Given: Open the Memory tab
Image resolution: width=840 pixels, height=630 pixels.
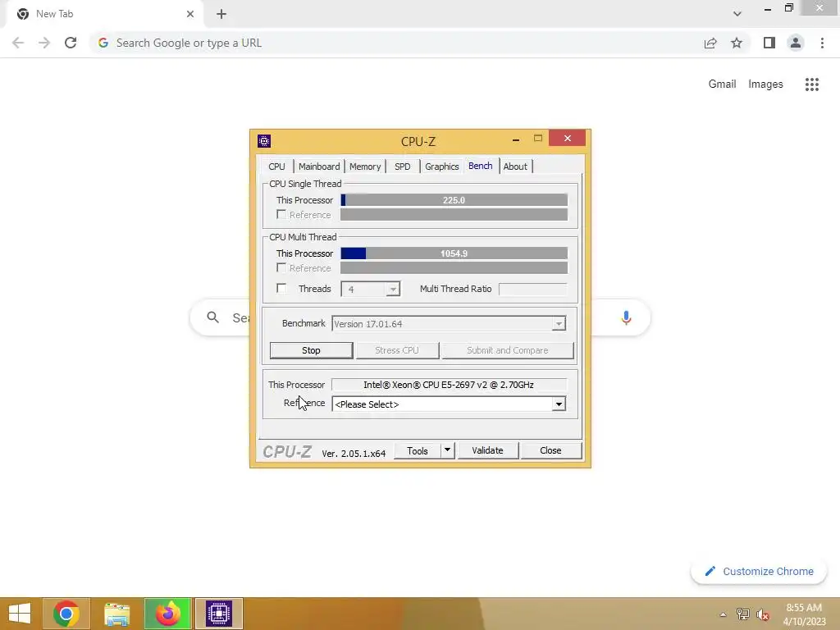Looking at the screenshot, I should pyautogui.click(x=365, y=167).
